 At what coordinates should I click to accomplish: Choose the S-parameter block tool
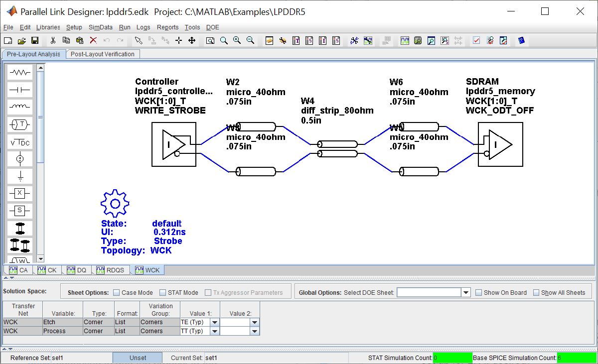pyautogui.click(x=20, y=210)
